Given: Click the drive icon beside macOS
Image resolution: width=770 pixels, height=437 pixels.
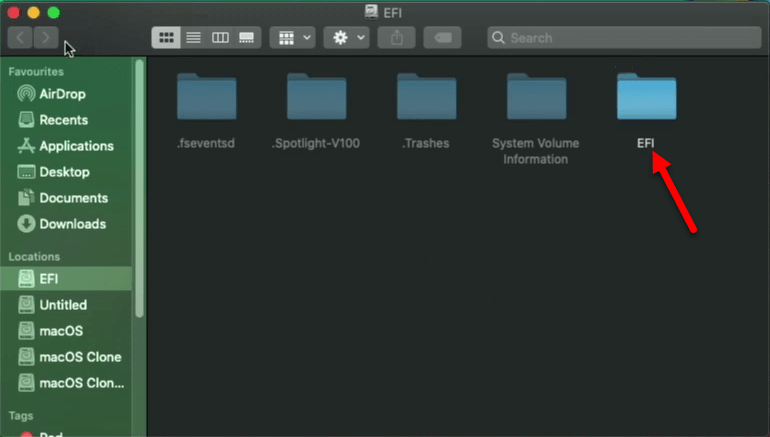Looking at the screenshot, I should click(x=26, y=330).
